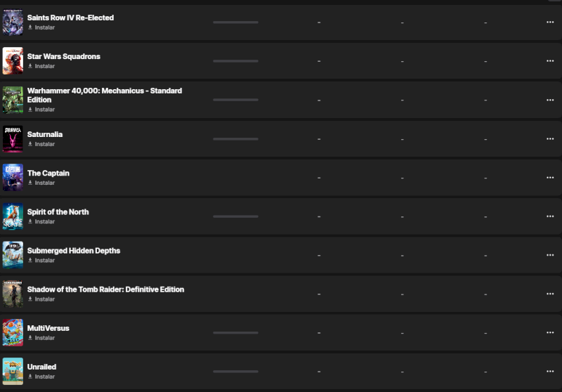Image resolution: width=562 pixels, height=392 pixels.
Task: Expand more options for Submerged Hidden Depths
Action: pyautogui.click(x=550, y=255)
